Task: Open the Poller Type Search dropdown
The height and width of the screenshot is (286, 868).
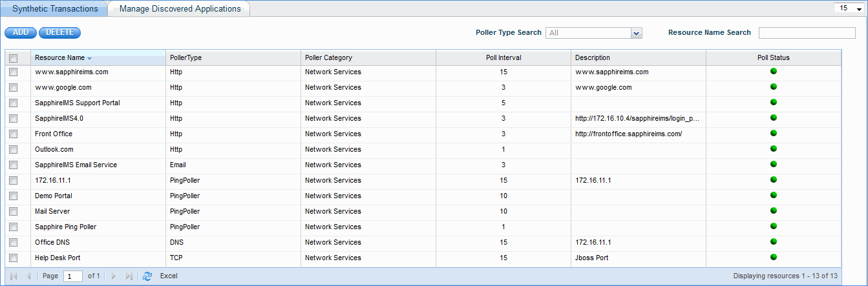Action: coord(636,33)
